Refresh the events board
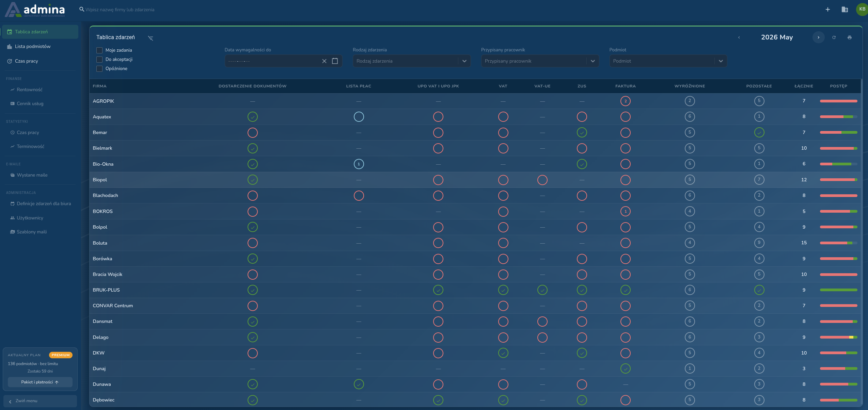Image resolution: width=868 pixels, height=410 pixels. coord(834,37)
